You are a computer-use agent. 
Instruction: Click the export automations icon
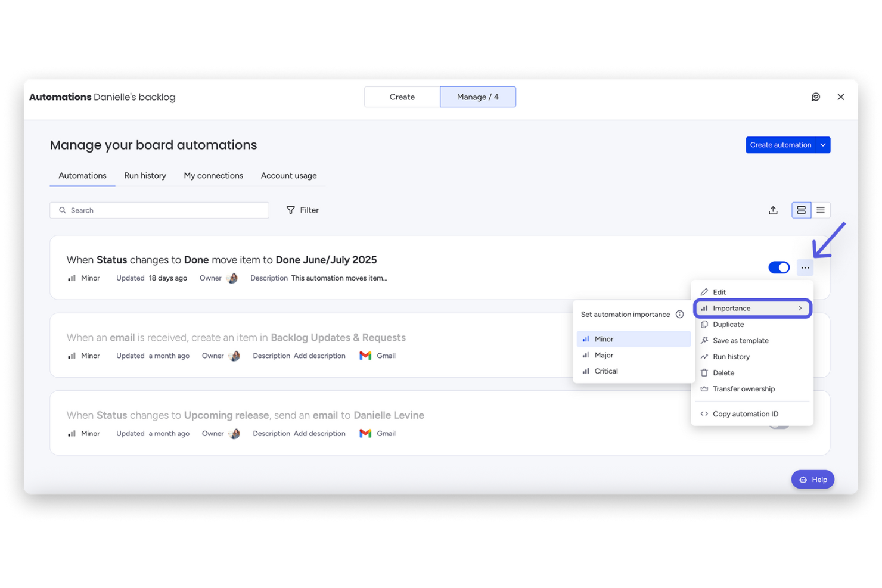[x=773, y=210]
